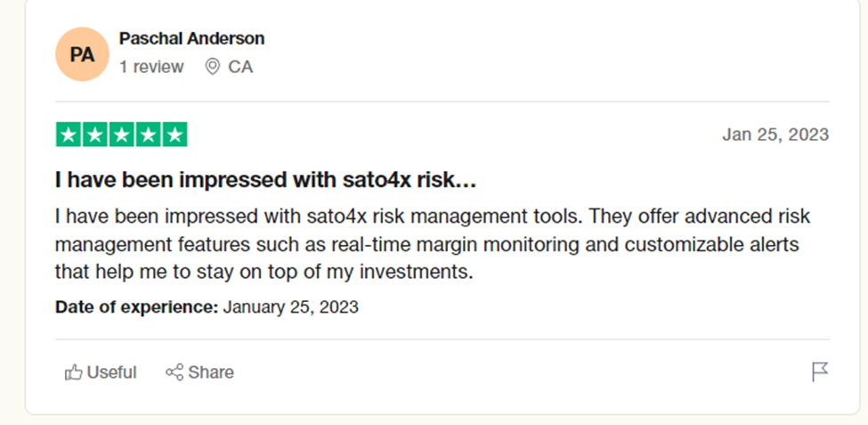Click the location pin icon near CA
Viewport: 868px width, 425px height.
pos(212,67)
